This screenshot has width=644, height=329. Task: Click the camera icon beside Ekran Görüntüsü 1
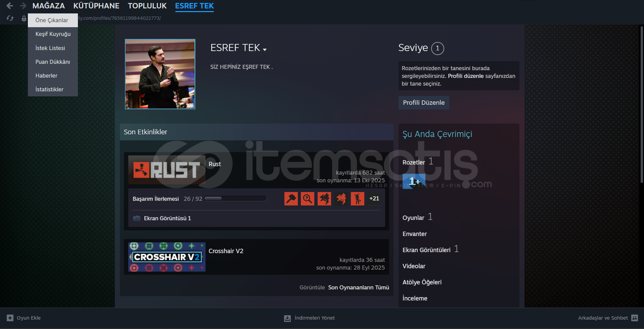(137, 219)
